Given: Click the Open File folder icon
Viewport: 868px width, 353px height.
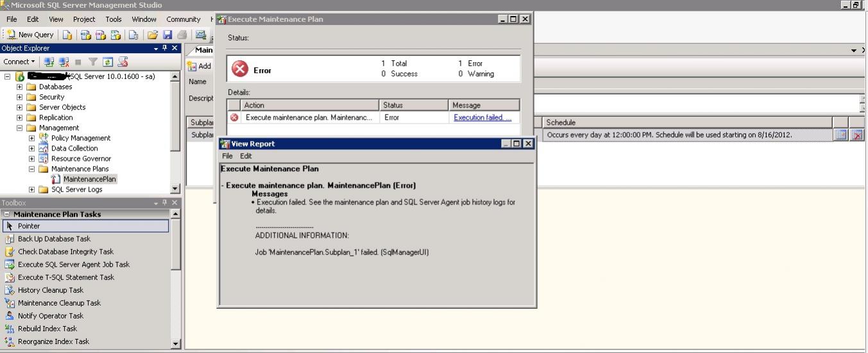Looking at the screenshot, I should coord(153,35).
